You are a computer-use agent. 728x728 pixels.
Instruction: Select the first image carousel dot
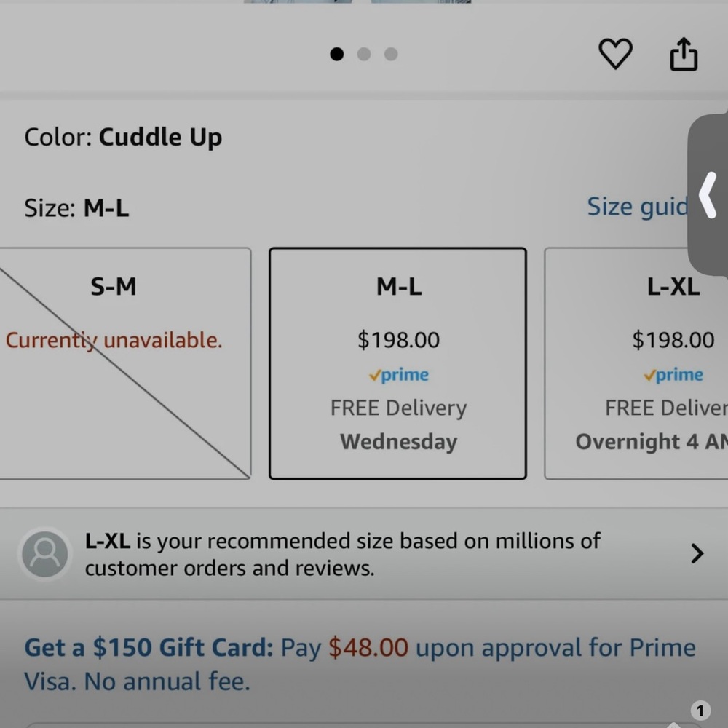pyautogui.click(x=336, y=54)
